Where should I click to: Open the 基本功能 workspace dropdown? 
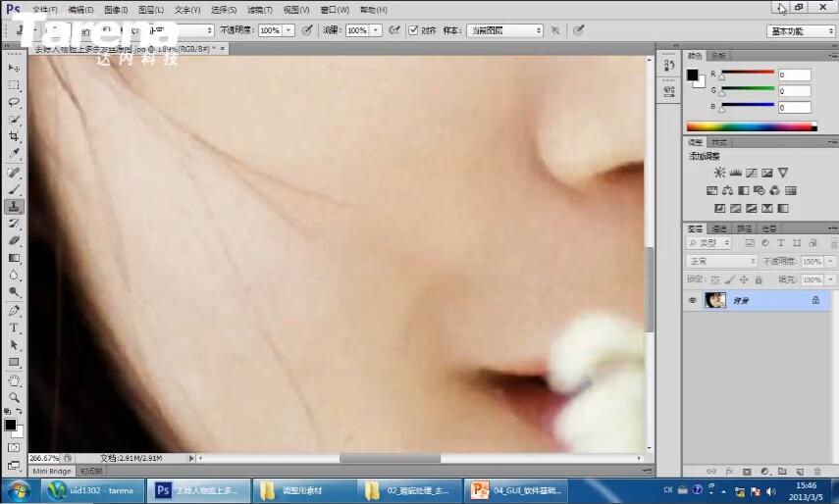(x=800, y=31)
